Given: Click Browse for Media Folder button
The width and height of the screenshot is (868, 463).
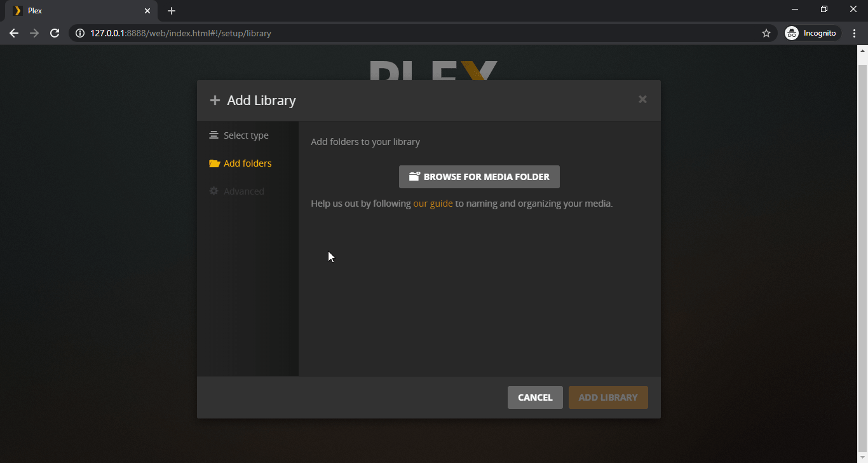Looking at the screenshot, I should coord(479,177).
